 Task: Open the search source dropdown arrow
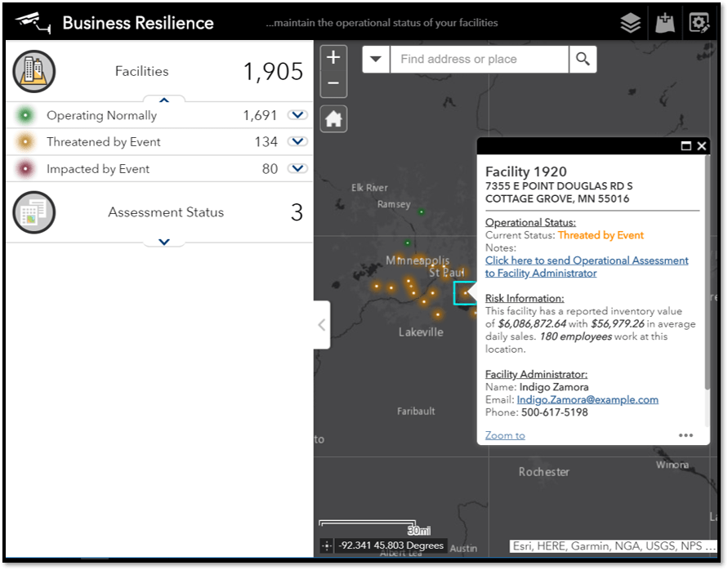click(x=376, y=59)
